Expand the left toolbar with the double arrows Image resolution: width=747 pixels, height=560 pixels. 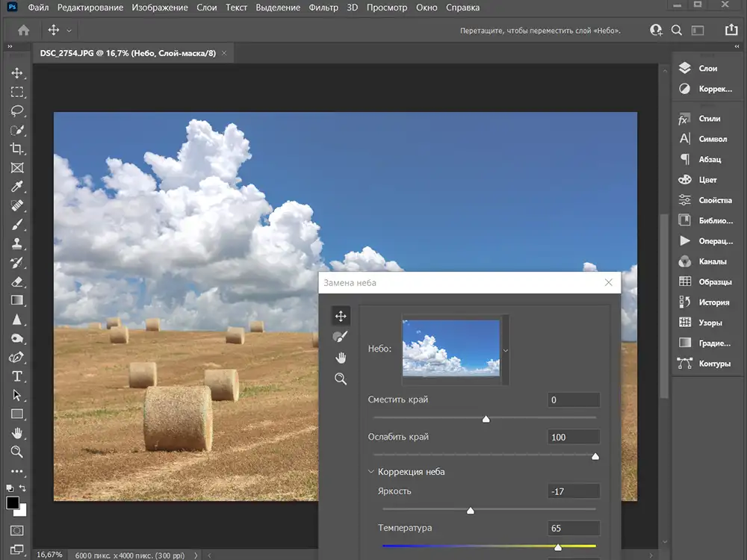10,46
